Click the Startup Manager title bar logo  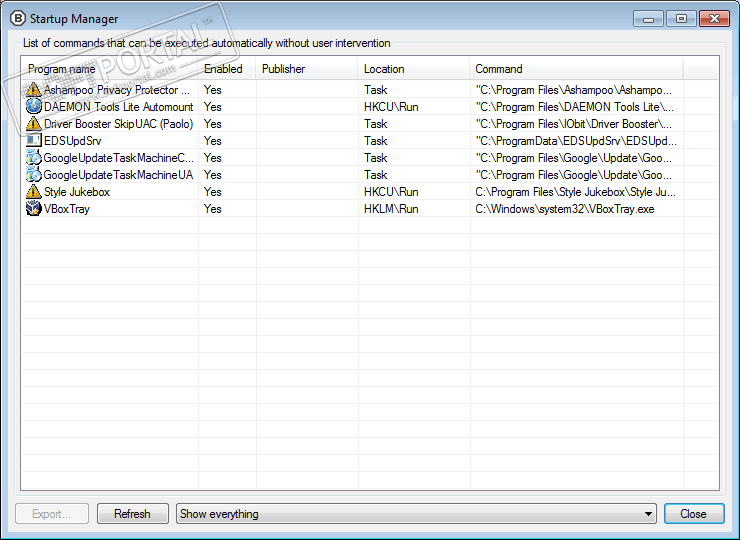coord(17,18)
